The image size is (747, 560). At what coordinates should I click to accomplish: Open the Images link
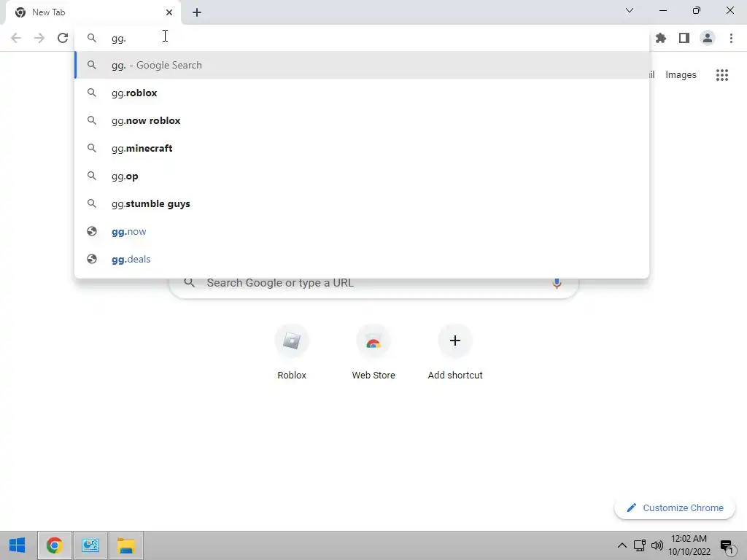pyautogui.click(x=681, y=75)
